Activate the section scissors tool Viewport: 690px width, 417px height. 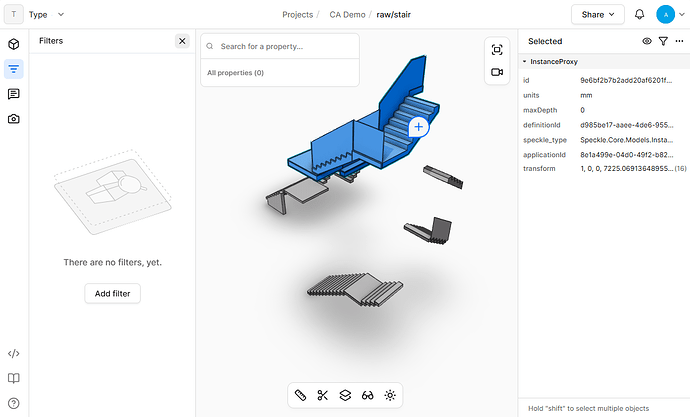323,395
